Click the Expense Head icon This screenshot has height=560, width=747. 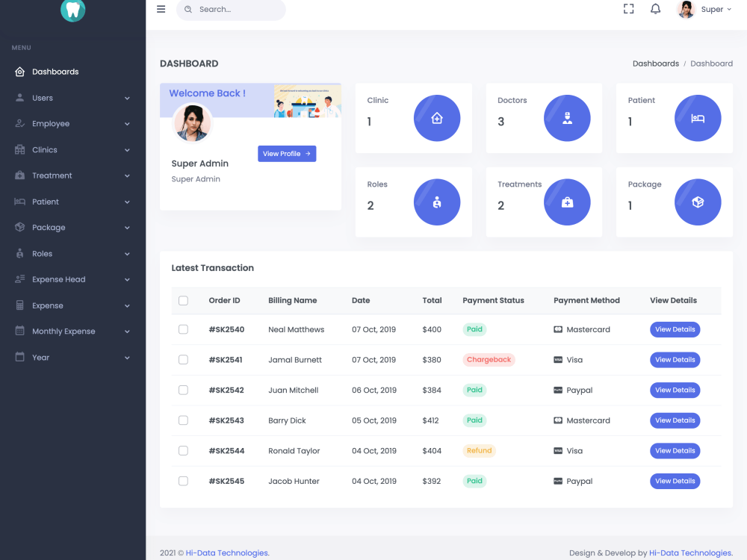(x=19, y=279)
